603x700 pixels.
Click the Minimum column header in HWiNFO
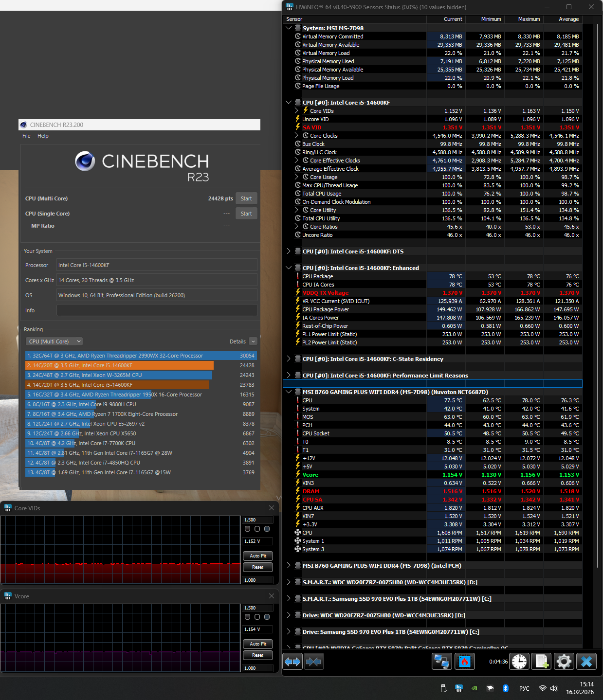tap(485, 19)
